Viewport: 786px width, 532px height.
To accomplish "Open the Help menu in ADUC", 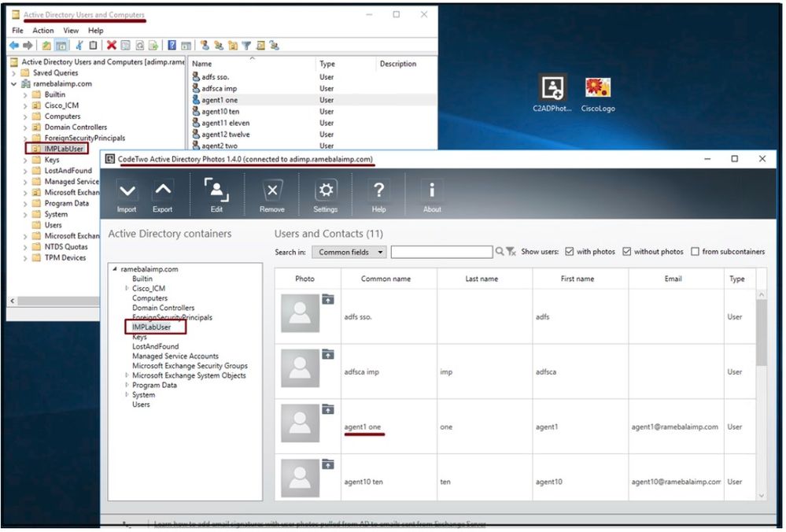I will 96,31.
